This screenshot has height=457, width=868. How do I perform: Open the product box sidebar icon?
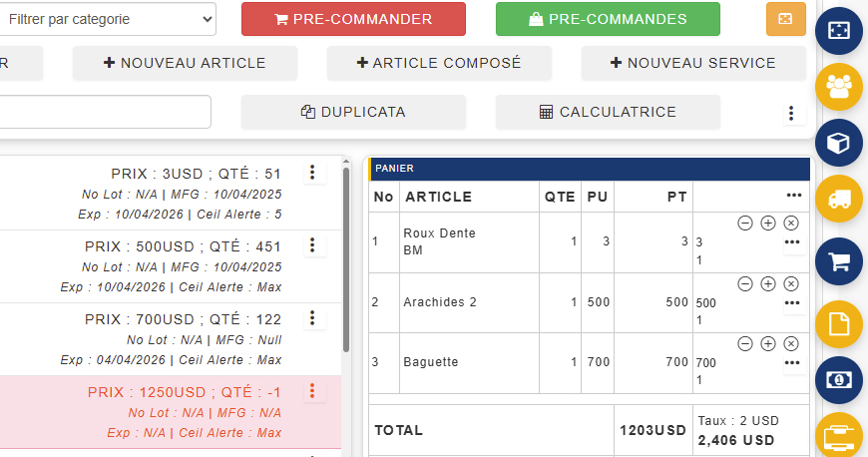[839, 143]
